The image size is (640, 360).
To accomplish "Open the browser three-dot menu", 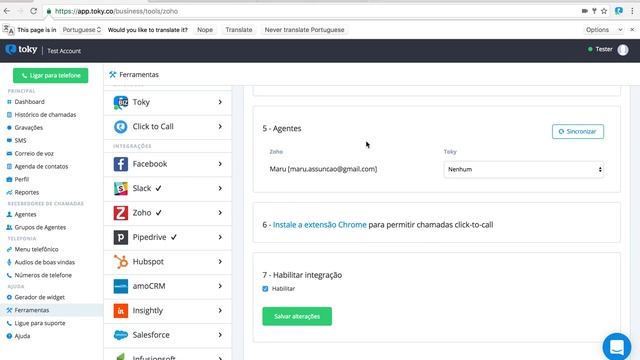I will click(632, 11).
